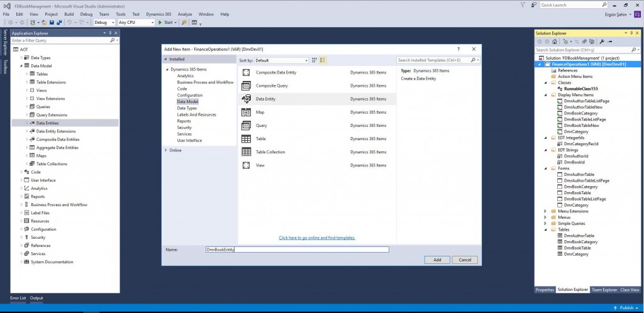Open the Error List tab

click(18, 299)
